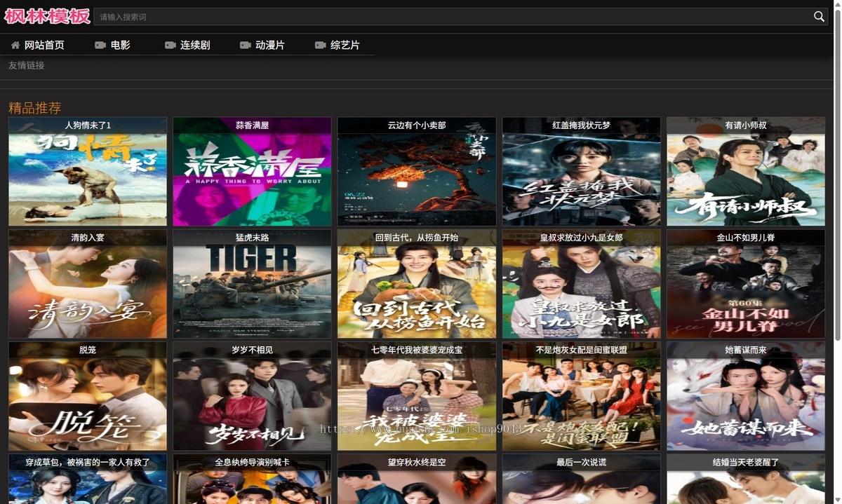Screen dimensions: 842x504
Task: Open the 网站首页 menu item
Action: (x=44, y=45)
